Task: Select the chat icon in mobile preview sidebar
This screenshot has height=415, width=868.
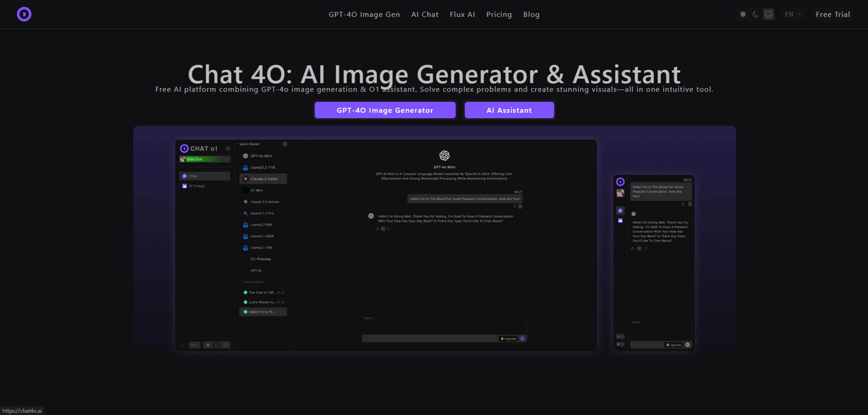Action: [x=620, y=211]
